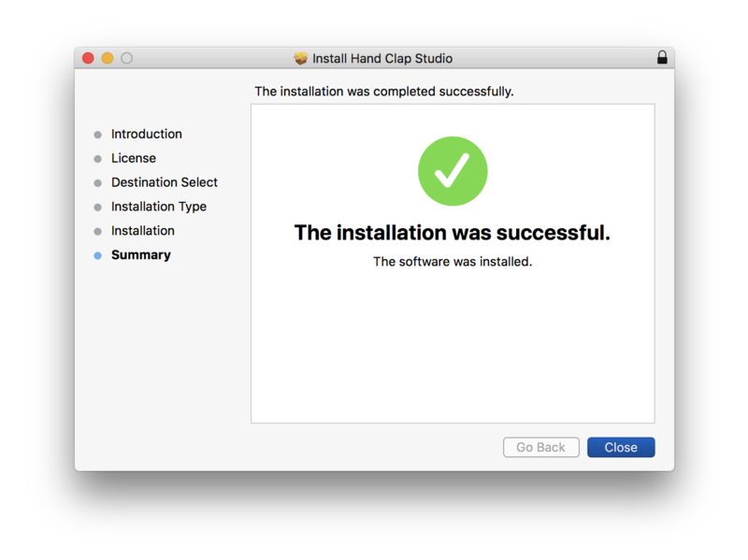The image size is (748, 560).
Task: Select the License step in the sidebar
Action: tap(134, 158)
